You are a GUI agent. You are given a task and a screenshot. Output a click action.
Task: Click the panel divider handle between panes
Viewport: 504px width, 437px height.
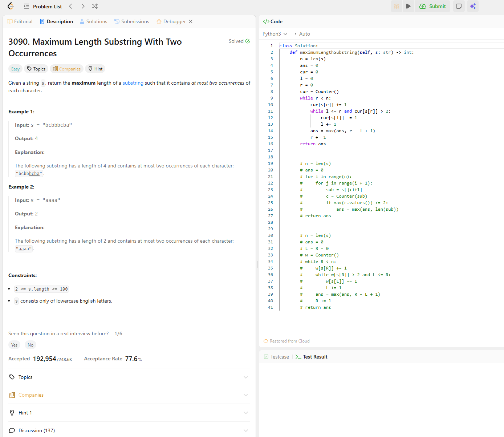[257, 264]
